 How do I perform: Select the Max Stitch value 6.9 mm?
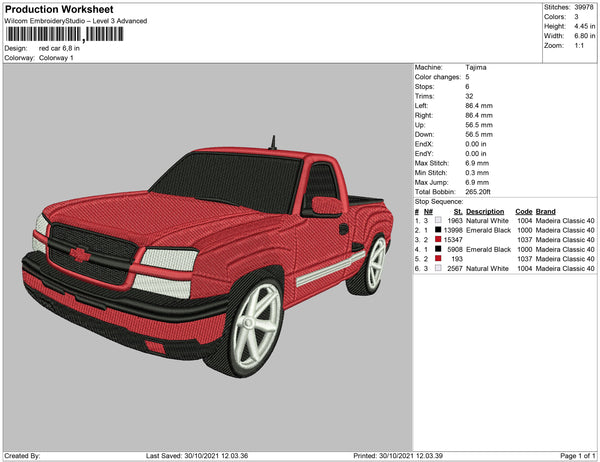pos(477,163)
